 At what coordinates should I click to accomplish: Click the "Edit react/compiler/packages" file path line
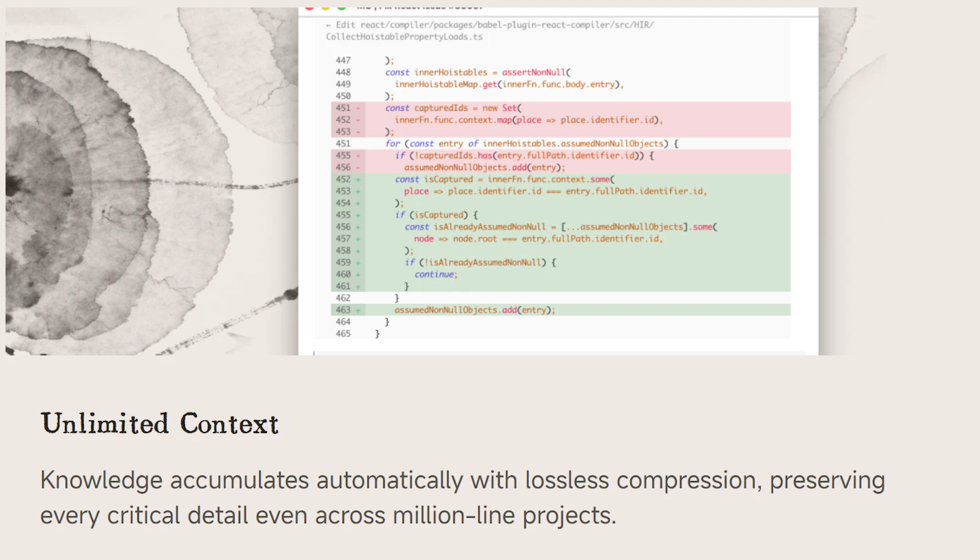[x=489, y=25]
